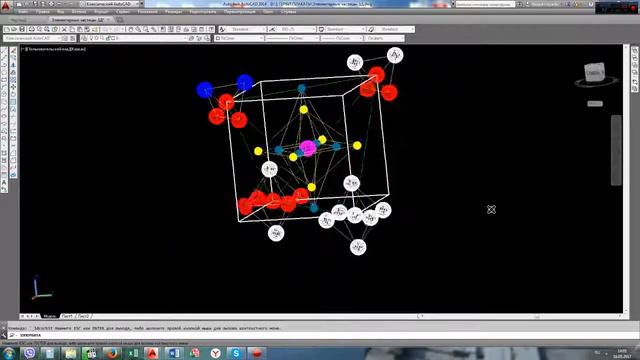
Task: Select the Pan (hand) tool
Action: click(x=131, y=29)
